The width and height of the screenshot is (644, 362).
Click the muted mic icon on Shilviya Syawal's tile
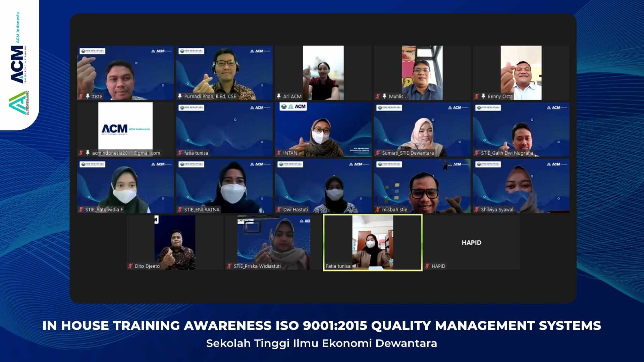pyautogui.click(x=477, y=209)
